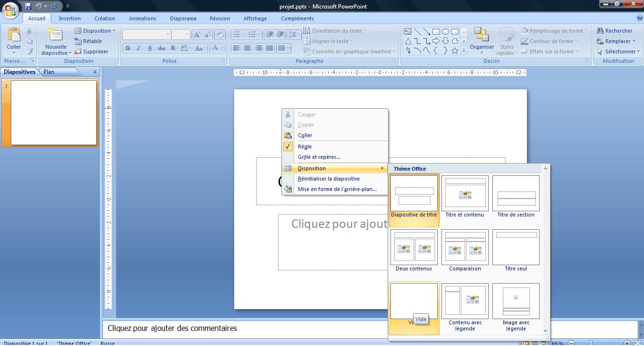Click the Rechercher binoculars button

click(x=614, y=31)
